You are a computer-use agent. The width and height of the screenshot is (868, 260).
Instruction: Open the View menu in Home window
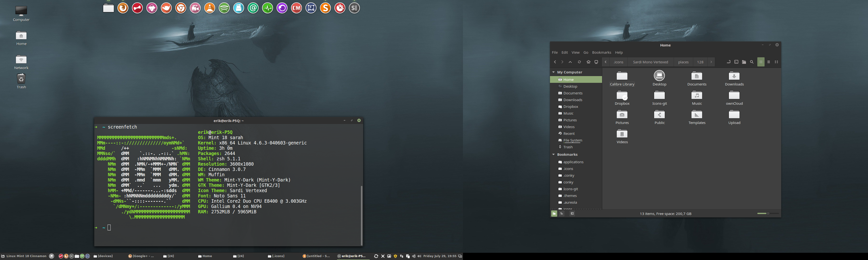click(x=576, y=52)
